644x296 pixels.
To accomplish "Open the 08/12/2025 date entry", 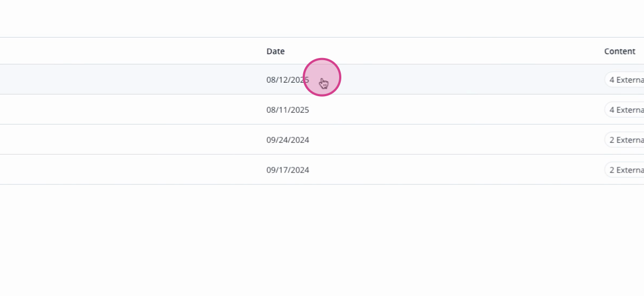I will 288,80.
